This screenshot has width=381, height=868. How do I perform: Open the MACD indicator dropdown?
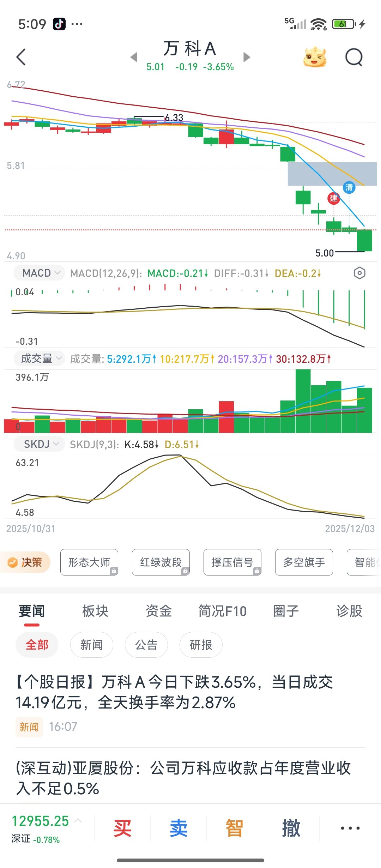click(39, 273)
